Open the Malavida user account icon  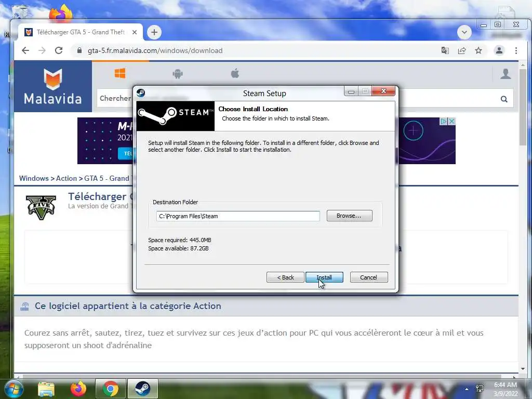(x=506, y=74)
